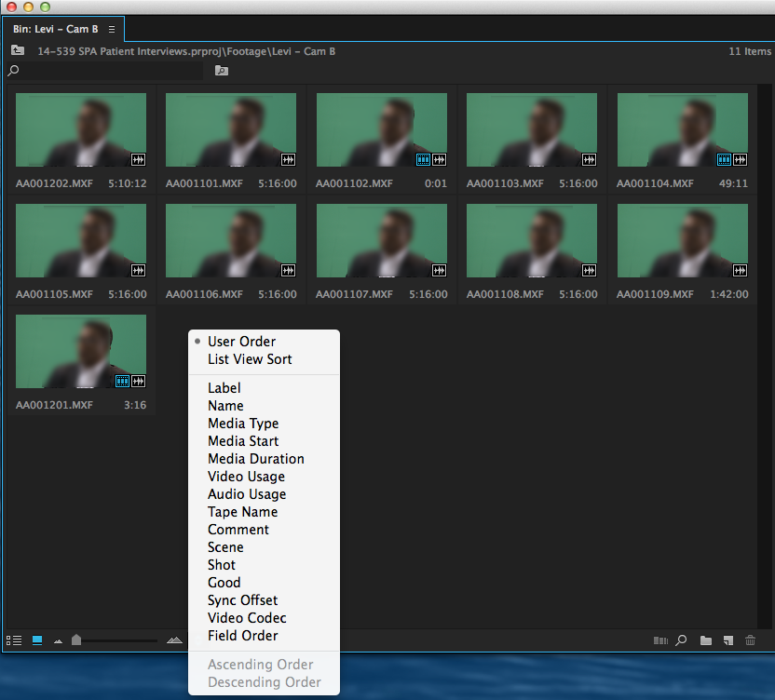Click the trash Clear icon
The image size is (775, 700).
pyautogui.click(x=750, y=640)
